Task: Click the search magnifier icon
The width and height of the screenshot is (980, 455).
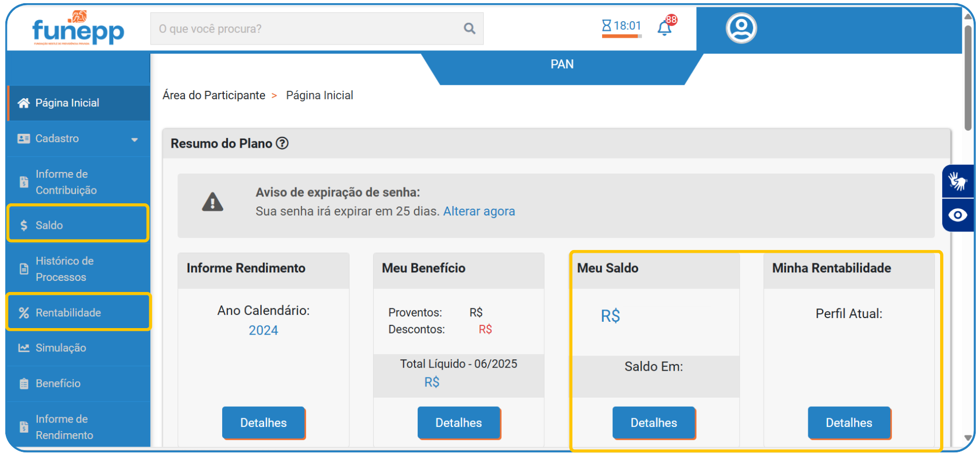Action: [469, 29]
